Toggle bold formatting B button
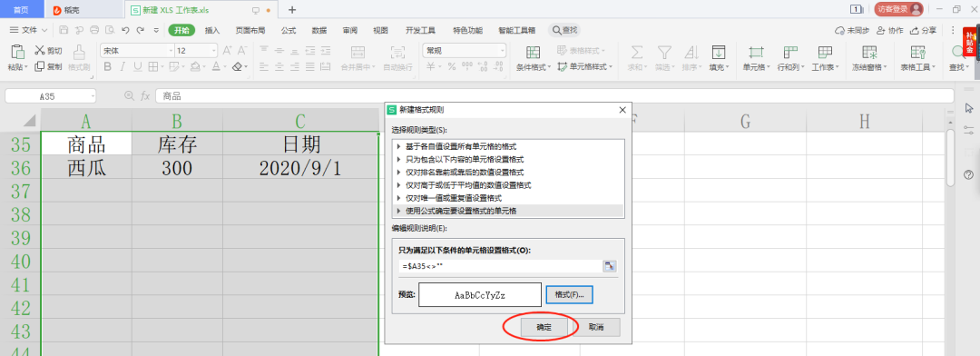The height and width of the screenshot is (356, 980). (107, 66)
